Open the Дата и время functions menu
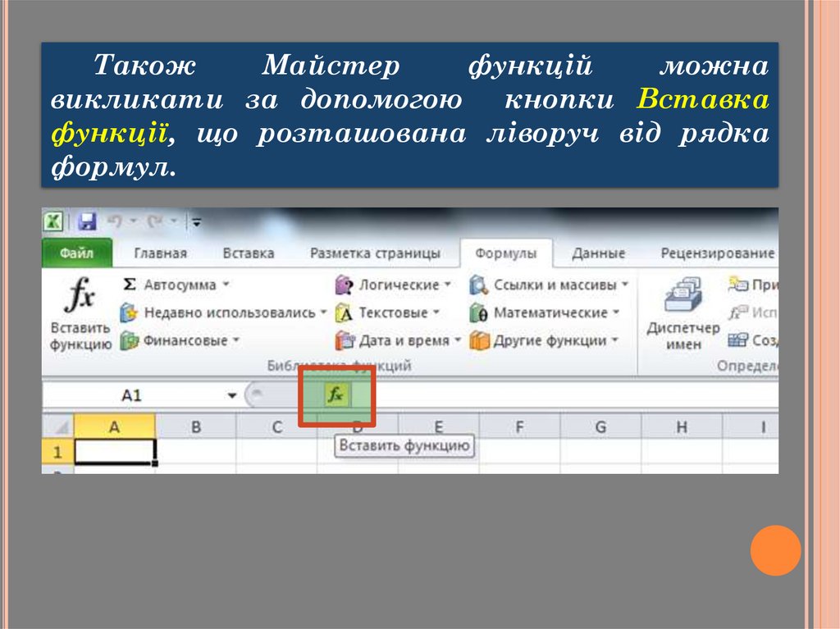 [x=398, y=340]
